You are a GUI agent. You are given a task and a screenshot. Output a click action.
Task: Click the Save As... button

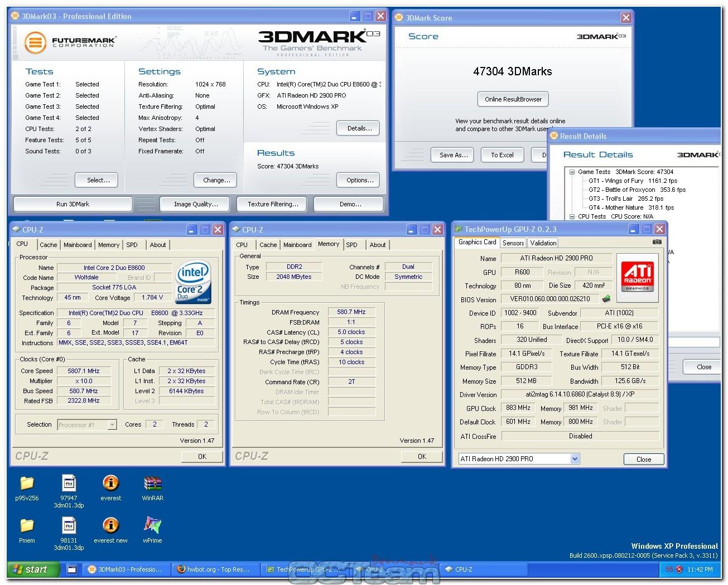pos(454,155)
